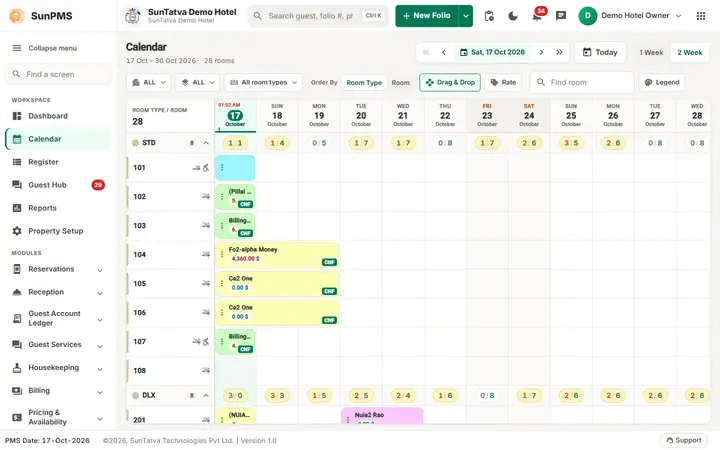Viewport: 720px width, 450px height.
Task: Click the Demo Hotel Owner avatar D
Action: point(587,16)
